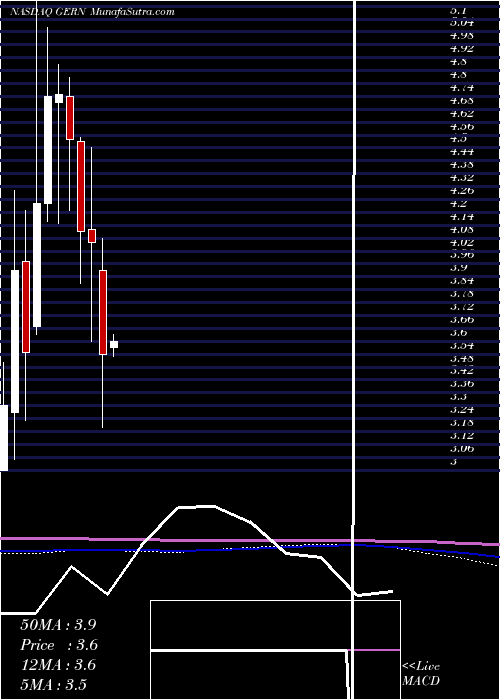Screen dimensions: 500x700
Task: Select the 3.72 price axis label
Action: point(462,307)
